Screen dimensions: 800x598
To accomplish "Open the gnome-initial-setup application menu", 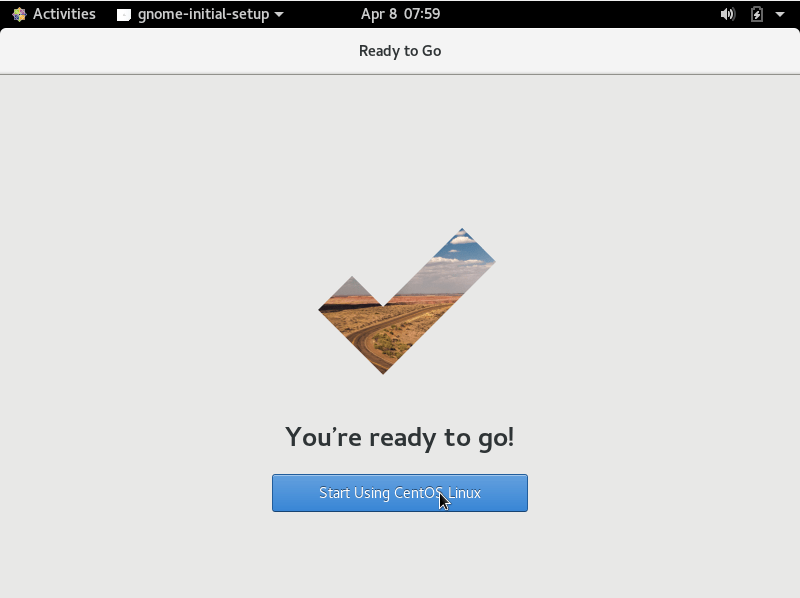I will pyautogui.click(x=200, y=14).
